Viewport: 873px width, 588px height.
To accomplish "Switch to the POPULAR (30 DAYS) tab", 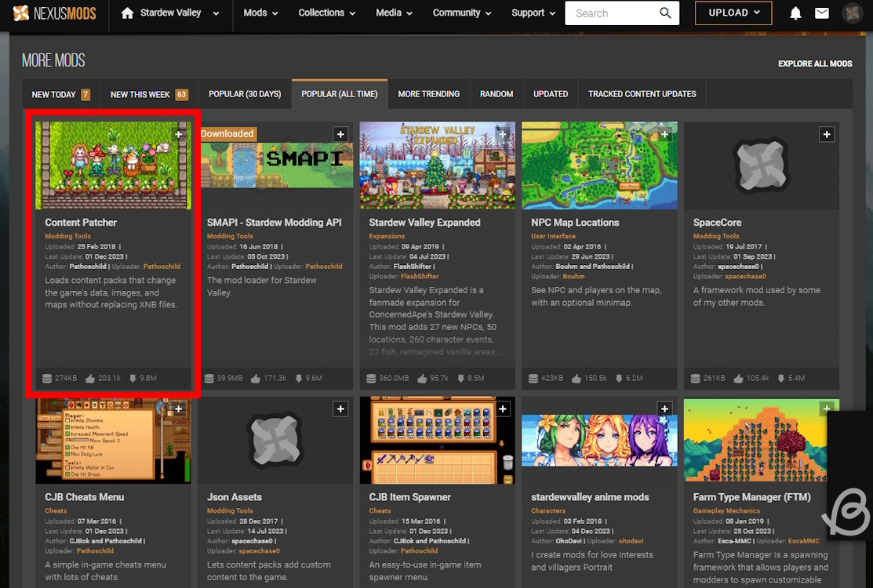I will tap(245, 93).
